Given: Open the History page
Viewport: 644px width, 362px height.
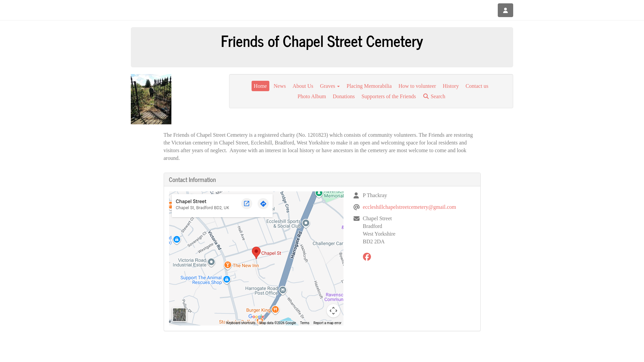Looking at the screenshot, I should (x=451, y=86).
